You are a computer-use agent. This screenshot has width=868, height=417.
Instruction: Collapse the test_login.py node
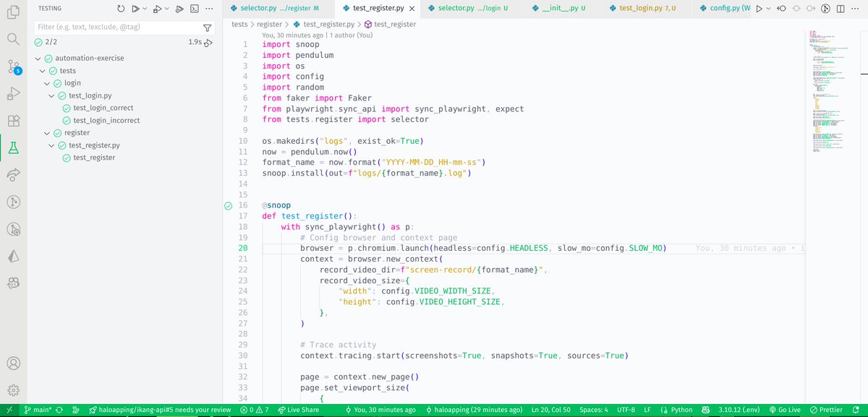[52, 95]
